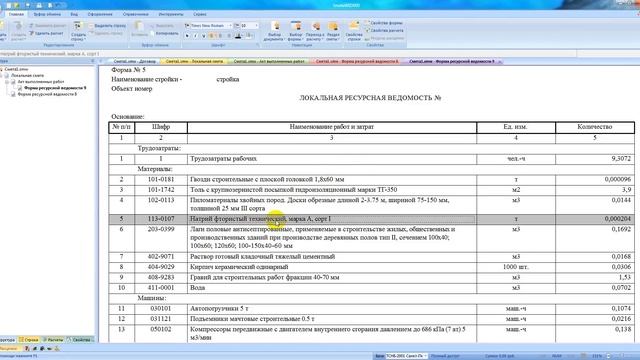Click the Вставить clipboard icon
Viewport: 640px width, 360px height.
point(139,30)
